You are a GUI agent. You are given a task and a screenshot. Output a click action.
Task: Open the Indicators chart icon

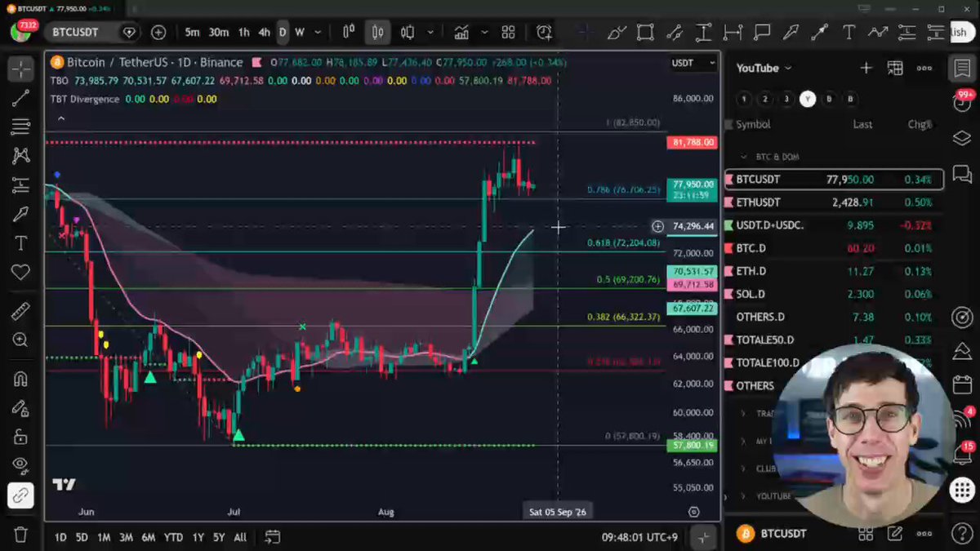tap(462, 33)
